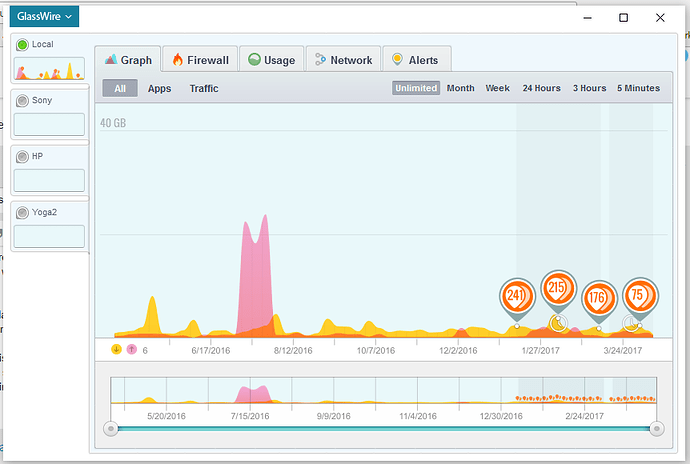The width and height of the screenshot is (690, 464).
Task: Open the Firewall tab
Action: click(x=200, y=60)
